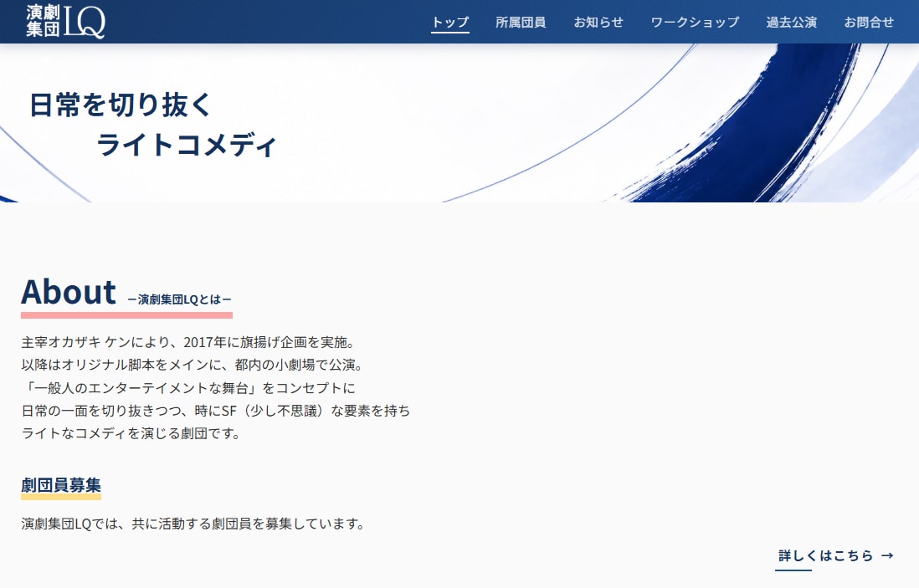Click the line starting 日常の一面を切り抜きつつ
The image size is (919, 588).
216,411
